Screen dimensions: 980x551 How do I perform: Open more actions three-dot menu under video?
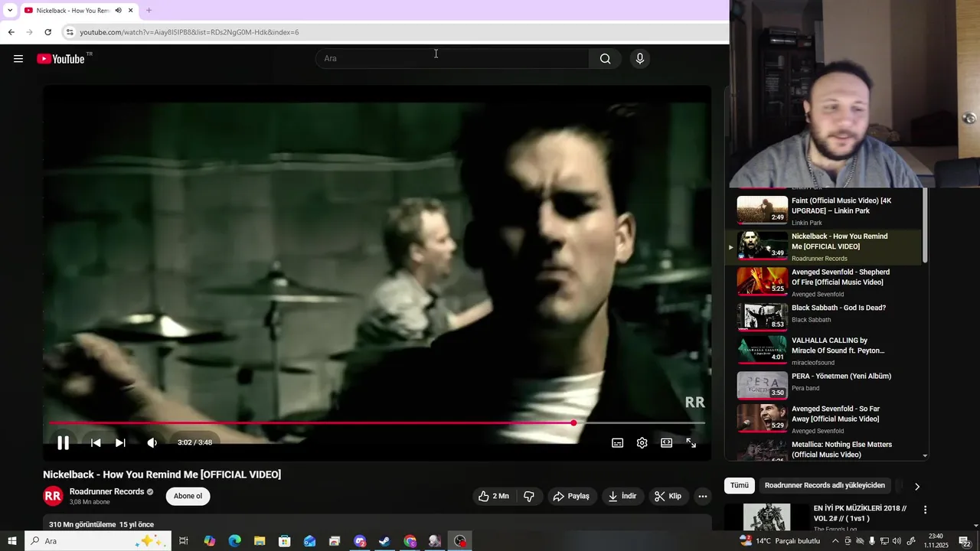coord(703,496)
